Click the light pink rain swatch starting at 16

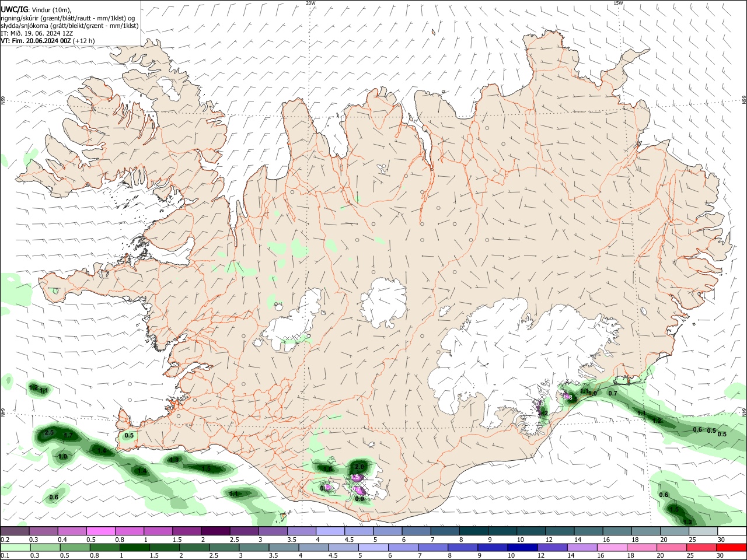[611, 547]
